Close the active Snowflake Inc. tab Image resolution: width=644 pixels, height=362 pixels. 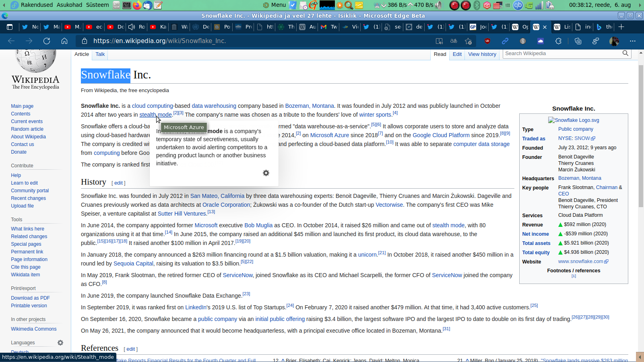pyautogui.click(x=545, y=27)
